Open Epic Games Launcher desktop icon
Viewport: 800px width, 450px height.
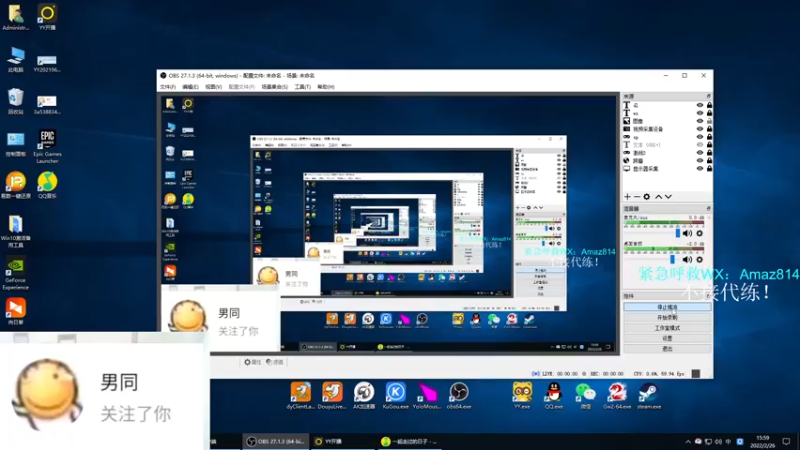pyautogui.click(x=47, y=147)
